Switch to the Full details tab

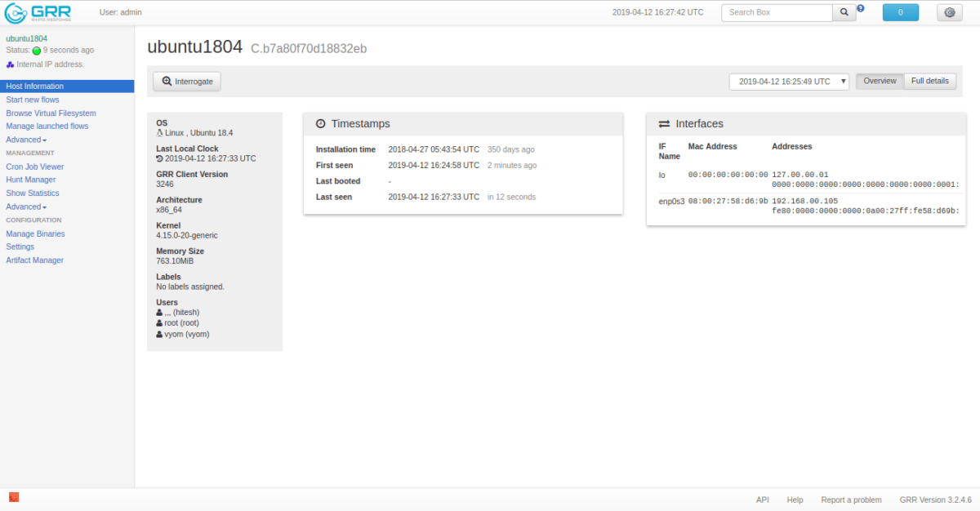coord(929,81)
